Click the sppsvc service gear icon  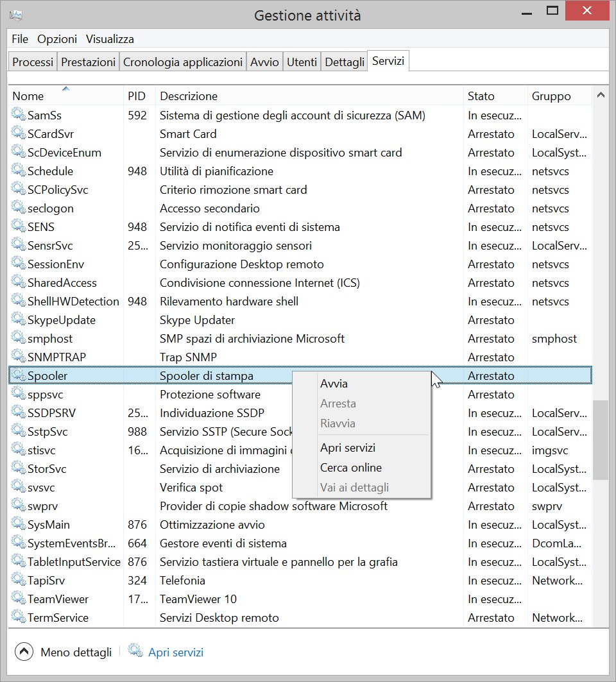tap(18, 394)
